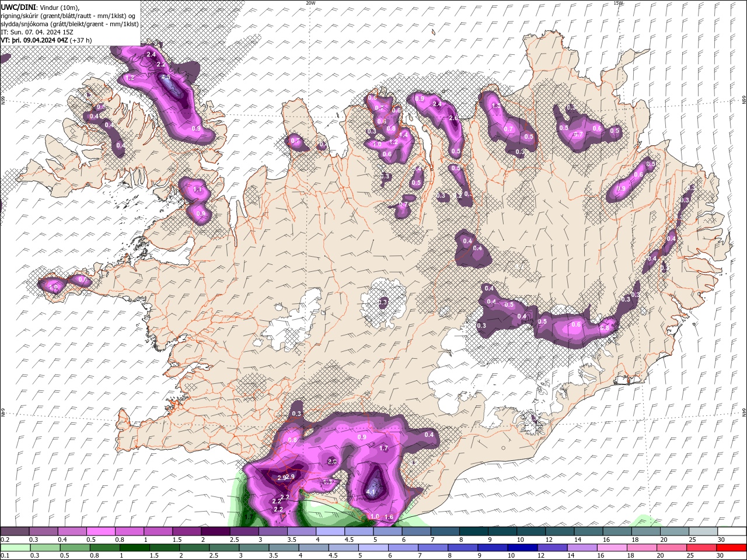This screenshot has width=747, height=560.
Task: Click the 20W longitude label
Action: [310, 3]
